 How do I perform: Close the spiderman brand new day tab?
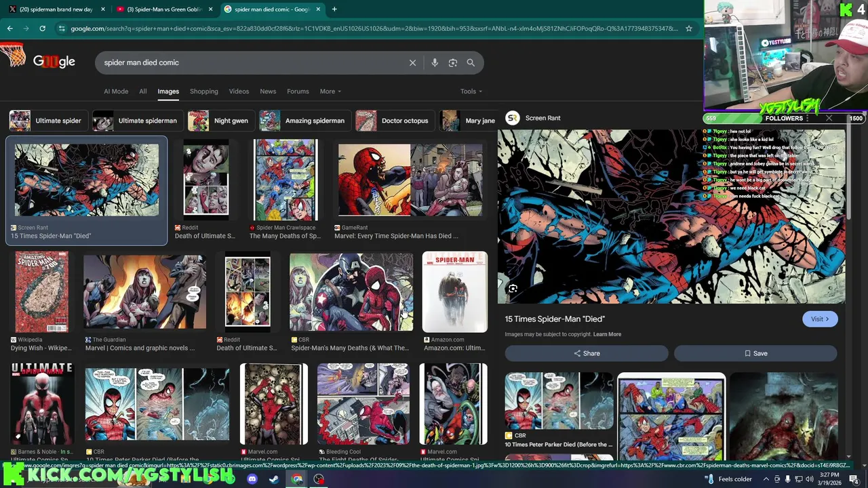pos(103,9)
